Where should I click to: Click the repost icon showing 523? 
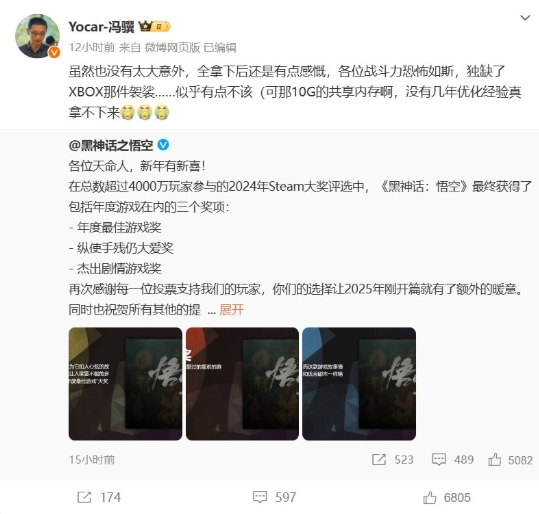pyautogui.click(x=379, y=459)
